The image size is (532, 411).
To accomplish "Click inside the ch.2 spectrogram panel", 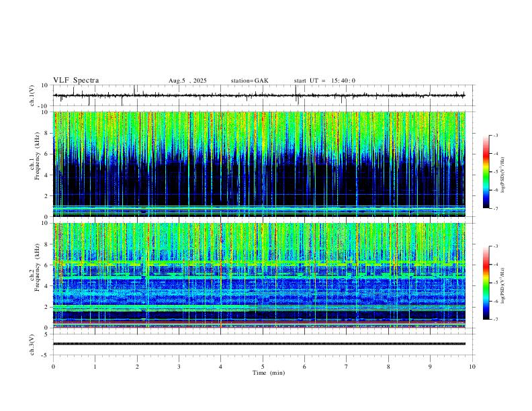I will [x=259, y=275].
